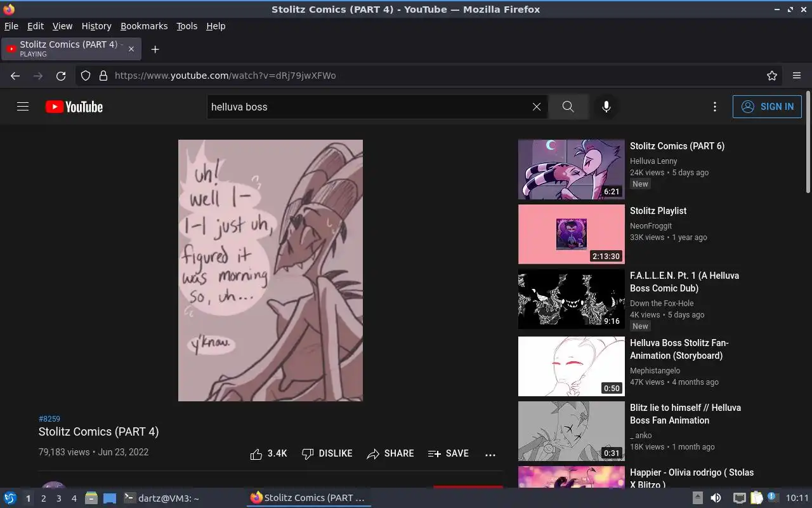Open a new tab with plus
Viewport: 812px width, 508px height.
tap(155, 49)
